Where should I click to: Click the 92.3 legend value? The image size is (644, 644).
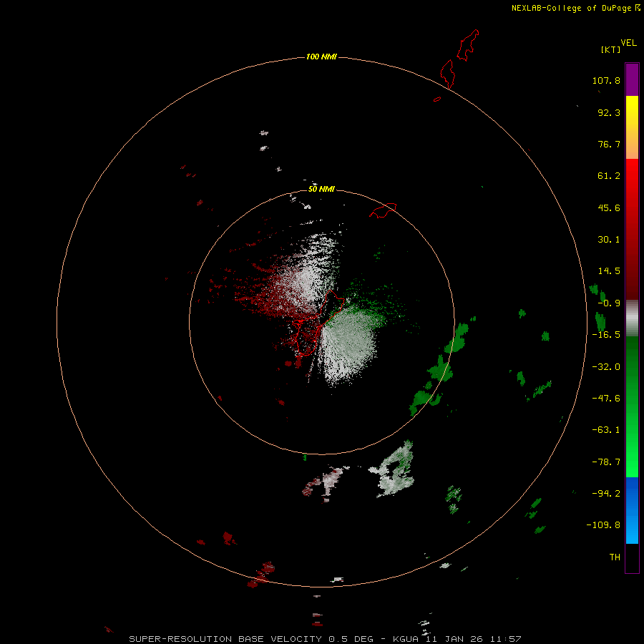pos(609,112)
